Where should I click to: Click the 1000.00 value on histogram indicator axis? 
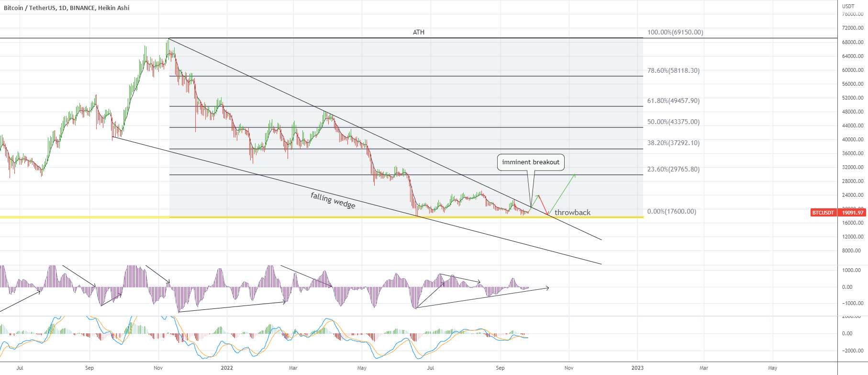click(851, 270)
